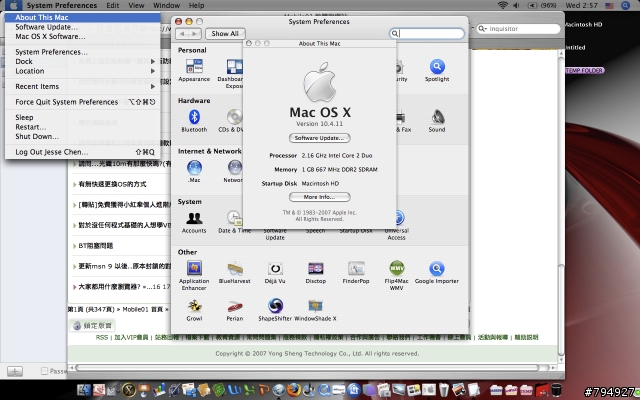Choose Restart... from Apple menu
The width and height of the screenshot is (640, 400).
click(x=83, y=127)
